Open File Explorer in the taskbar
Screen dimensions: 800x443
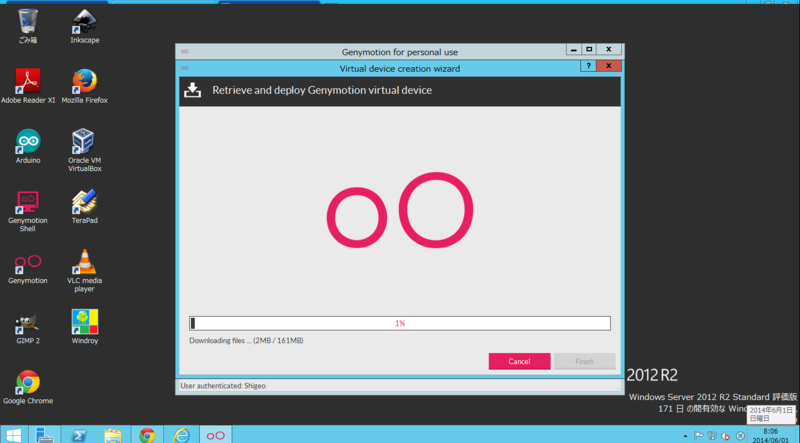pyautogui.click(x=113, y=435)
